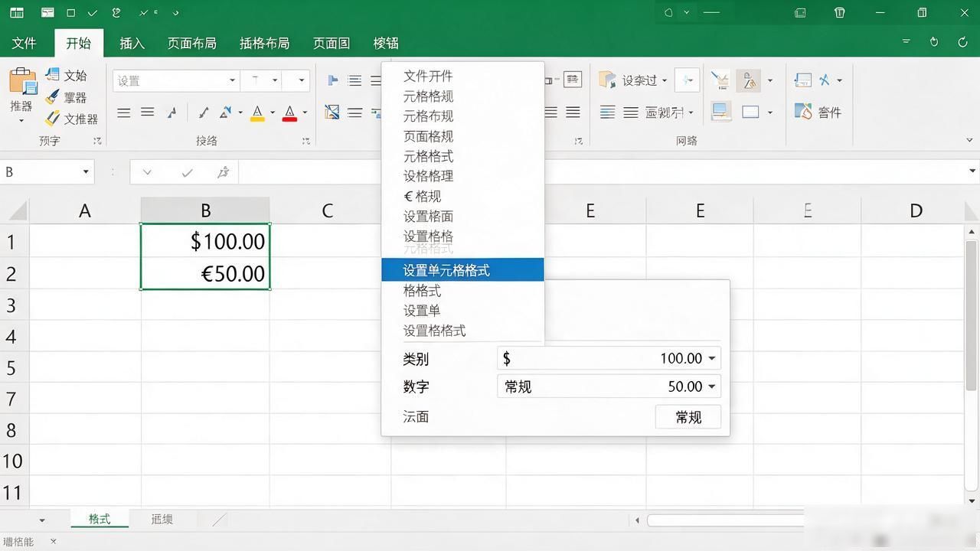
Task: Click the crossed-out table icon in alignment group
Action: pos(332,112)
